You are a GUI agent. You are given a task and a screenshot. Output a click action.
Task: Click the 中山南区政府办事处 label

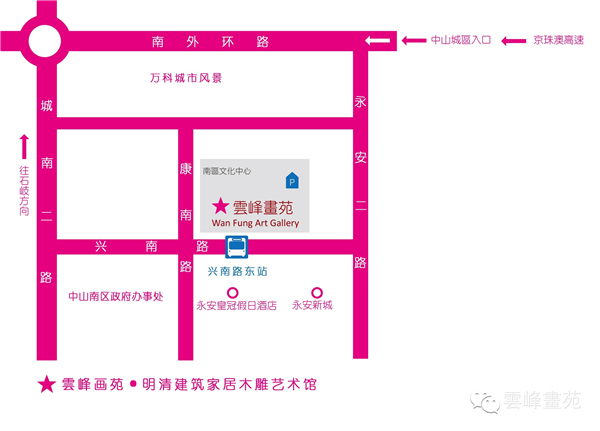point(114,296)
